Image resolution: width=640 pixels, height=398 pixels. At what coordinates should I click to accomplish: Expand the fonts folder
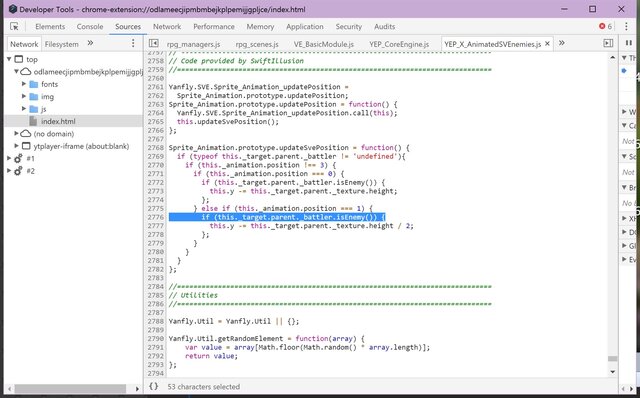click(x=24, y=84)
